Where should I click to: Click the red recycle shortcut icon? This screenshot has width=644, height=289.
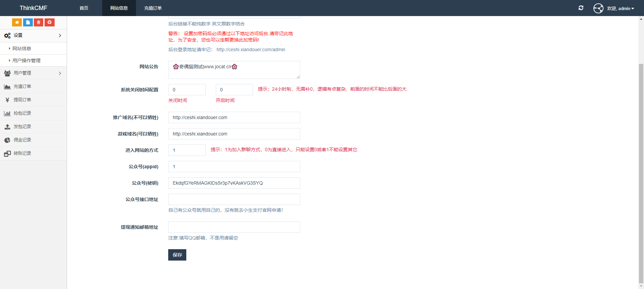click(x=50, y=22)
